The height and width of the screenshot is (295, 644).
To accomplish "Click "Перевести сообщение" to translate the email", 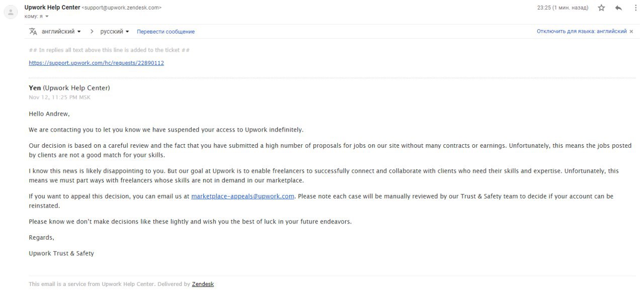I will pos(166,32).
